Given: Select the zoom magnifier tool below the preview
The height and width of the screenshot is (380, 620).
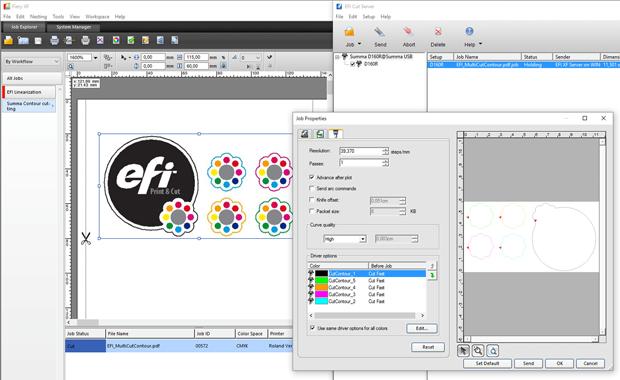Looking at the screenshot, I should tap(478, 350).
